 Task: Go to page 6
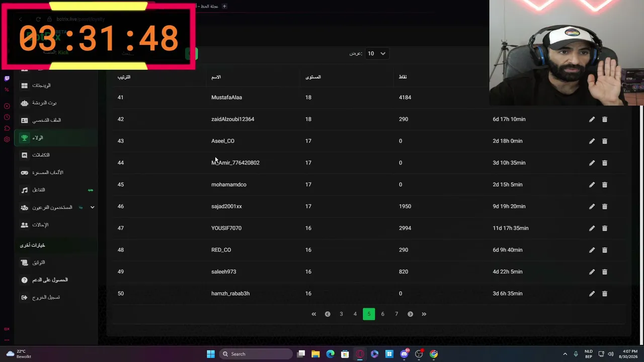coord(382,314)
